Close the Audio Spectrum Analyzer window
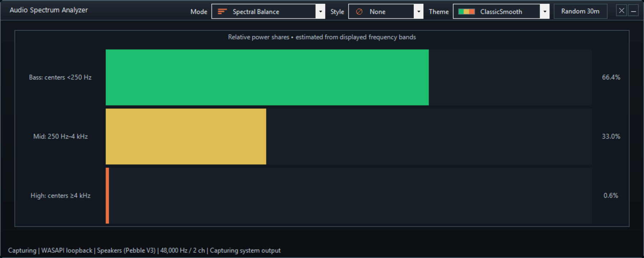The width and height of the screenshot is (644, 258). (621, 11)
